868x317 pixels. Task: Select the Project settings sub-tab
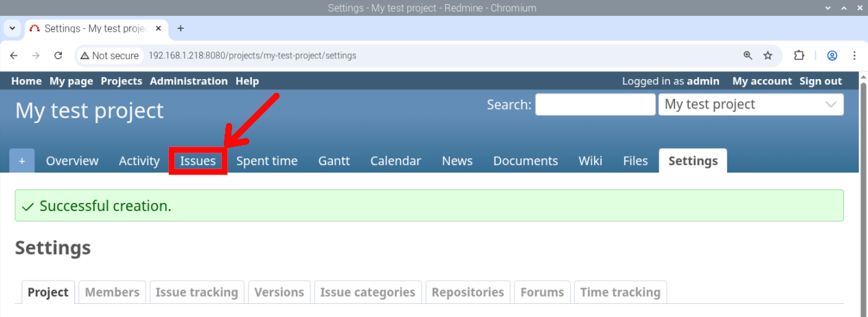(48, 292)
